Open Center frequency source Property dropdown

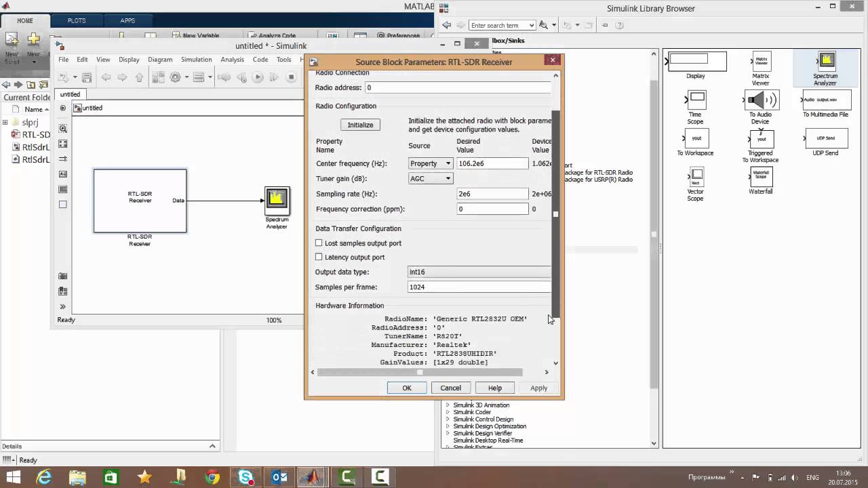(431, 163)
